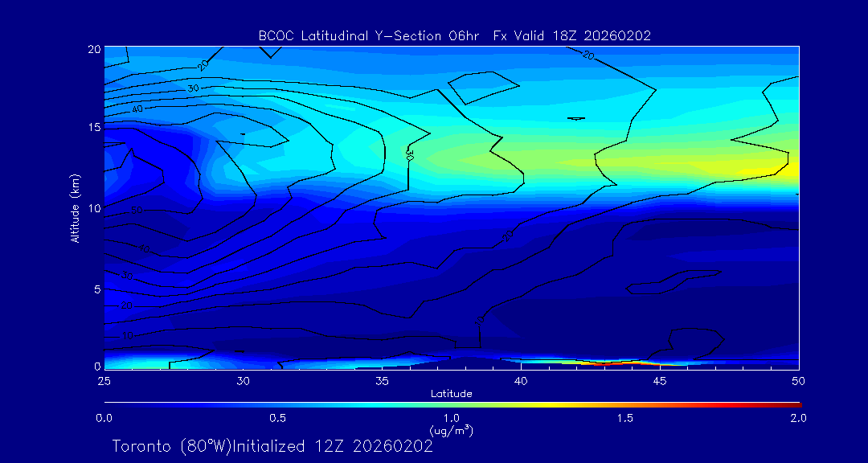Image resolution: width=868 pixels, height=463 pixels.
Task: Click the "(ug/m³)" unit label
Action: pyautogui.click(x=451, y=432)
